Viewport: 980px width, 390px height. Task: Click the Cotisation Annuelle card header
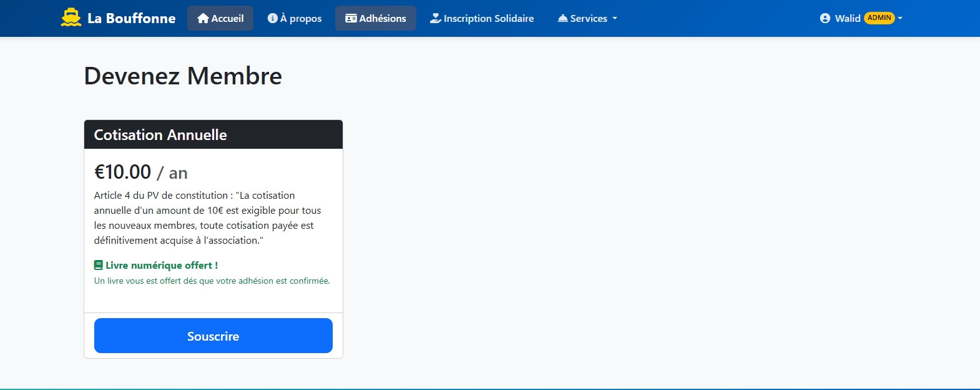[x=213, y=135]
